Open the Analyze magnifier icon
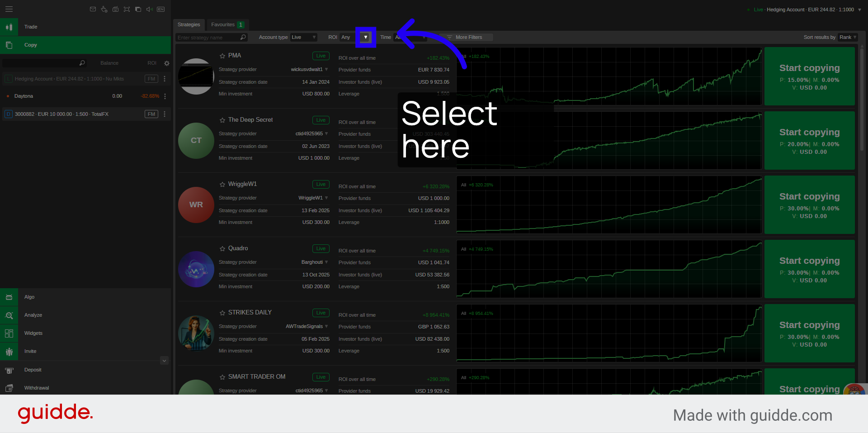The width and height of the screenshot is (868, 433). click(x=9, y=315)
